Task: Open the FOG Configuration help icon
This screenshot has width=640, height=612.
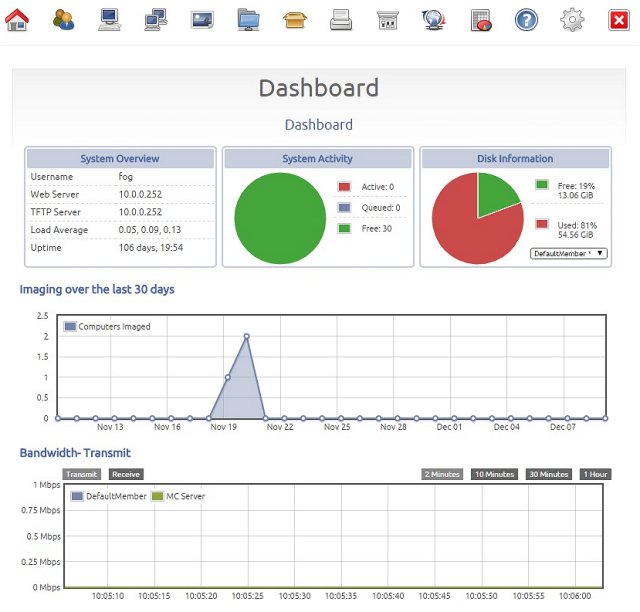Action: coord(526,20)
